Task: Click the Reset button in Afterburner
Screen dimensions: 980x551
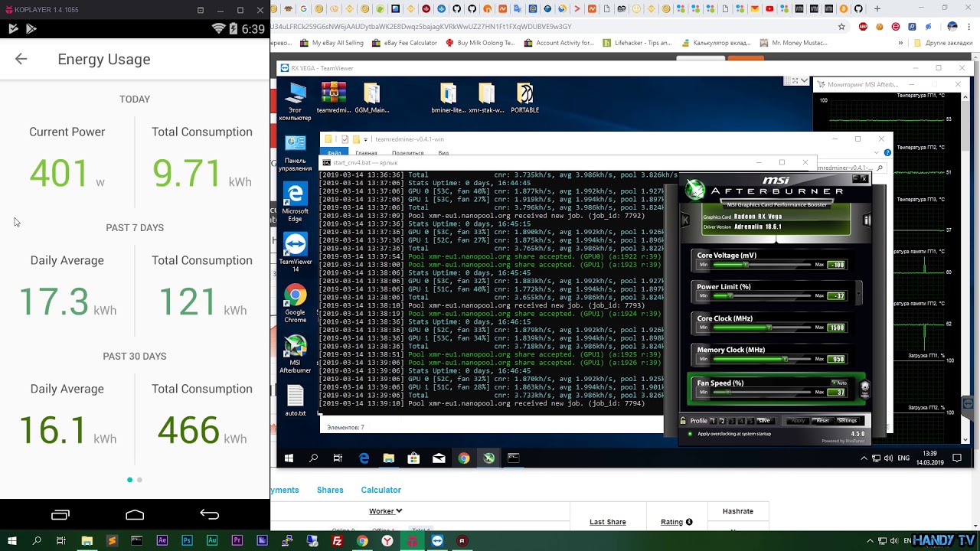Action: tap(822, 421)
